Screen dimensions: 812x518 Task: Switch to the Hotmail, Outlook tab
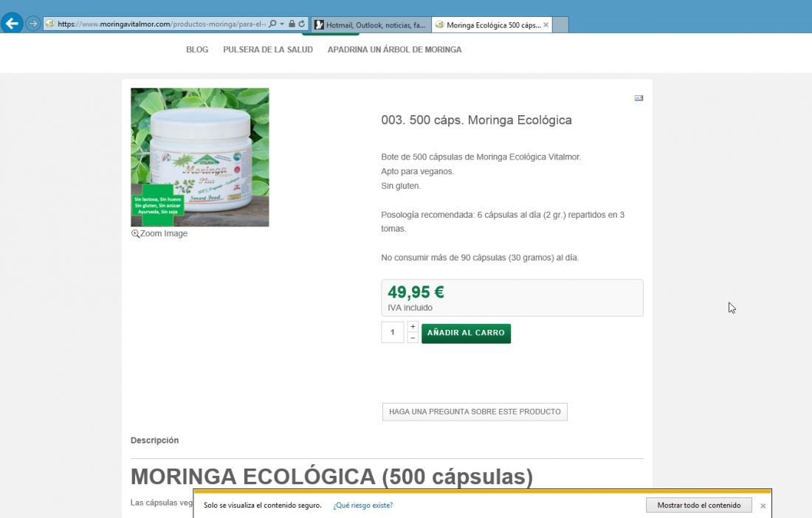(371, 25)
